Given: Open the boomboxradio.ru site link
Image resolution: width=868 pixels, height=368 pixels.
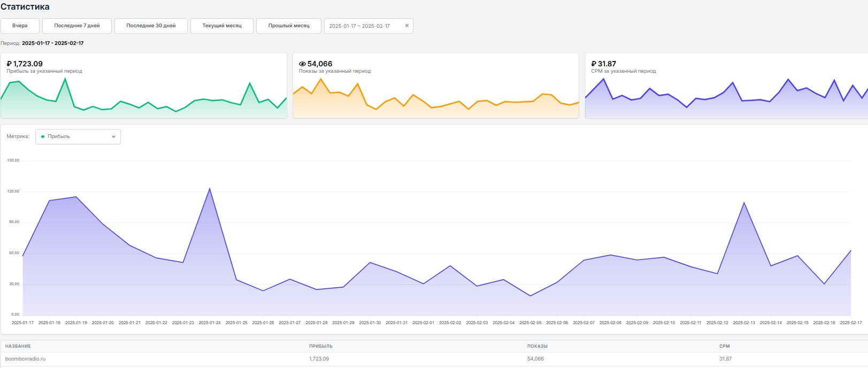Looking at the screenshot, I should (25, 359).
